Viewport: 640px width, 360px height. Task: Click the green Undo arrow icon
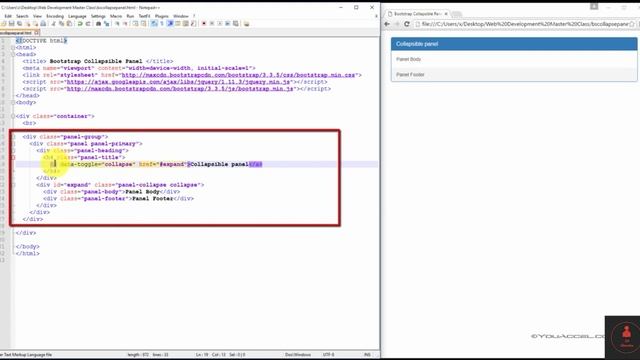(x=80, y=24)
